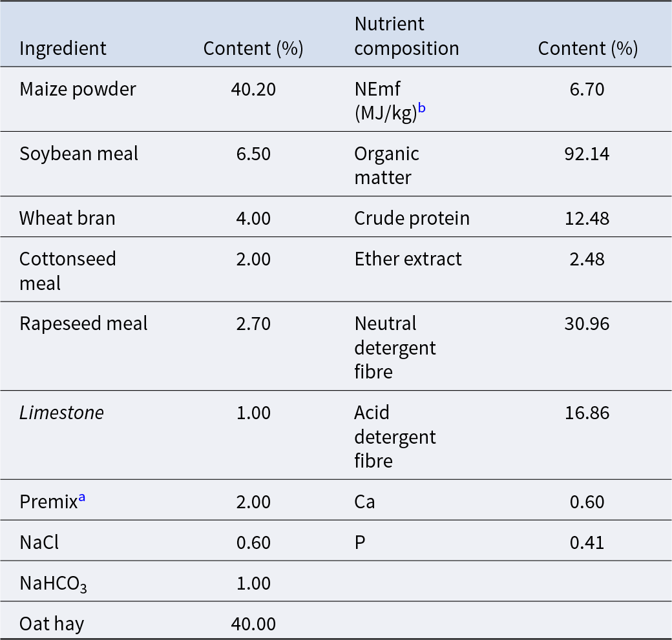Click the footnote link 'b' after NEmf (MJ/kg)
Image resolution: width=672 pixels, height=640 pixels.
point(422,108)
